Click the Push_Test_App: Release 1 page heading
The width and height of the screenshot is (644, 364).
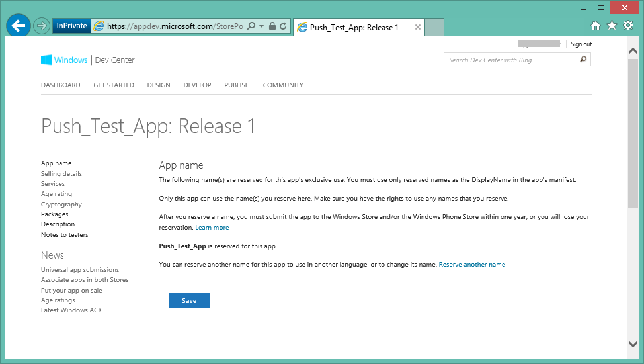148,126
